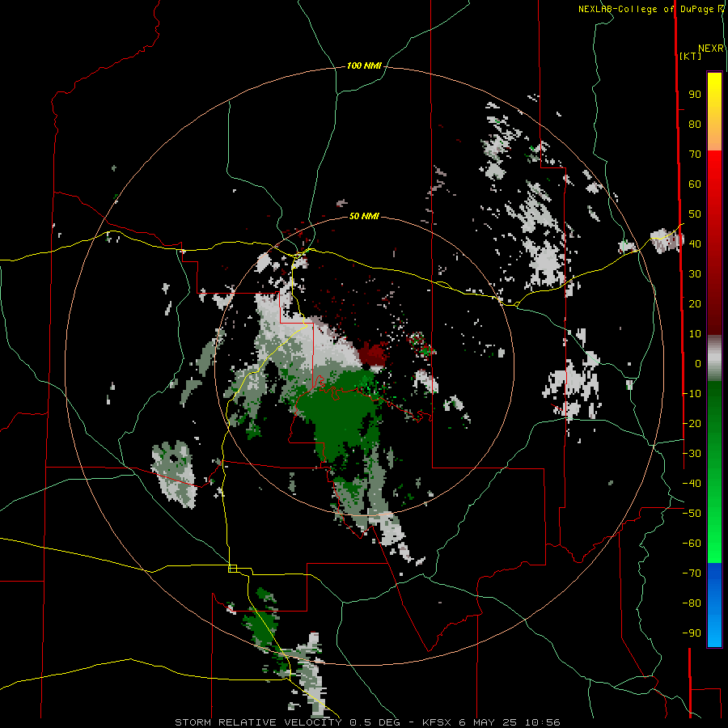Click the NEXLAB-College of DuPage title text
This screenshot has height=728, width=728.
point(651,9)
